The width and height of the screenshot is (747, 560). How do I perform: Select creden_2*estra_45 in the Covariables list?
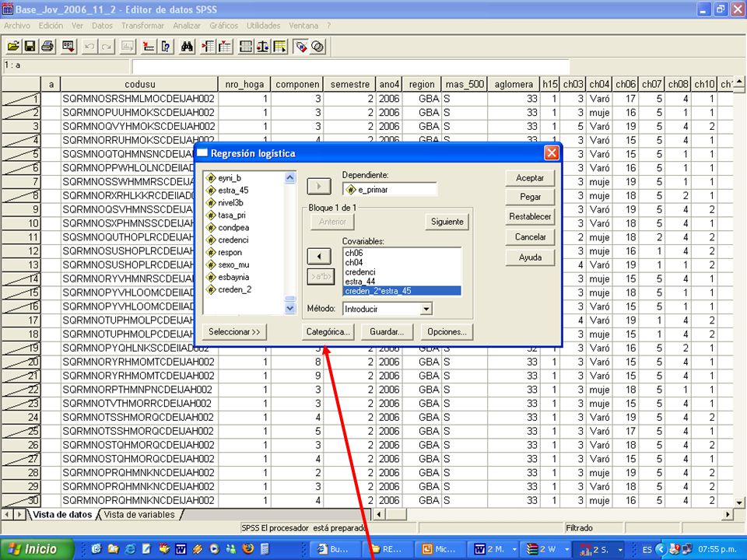[402, 291]
